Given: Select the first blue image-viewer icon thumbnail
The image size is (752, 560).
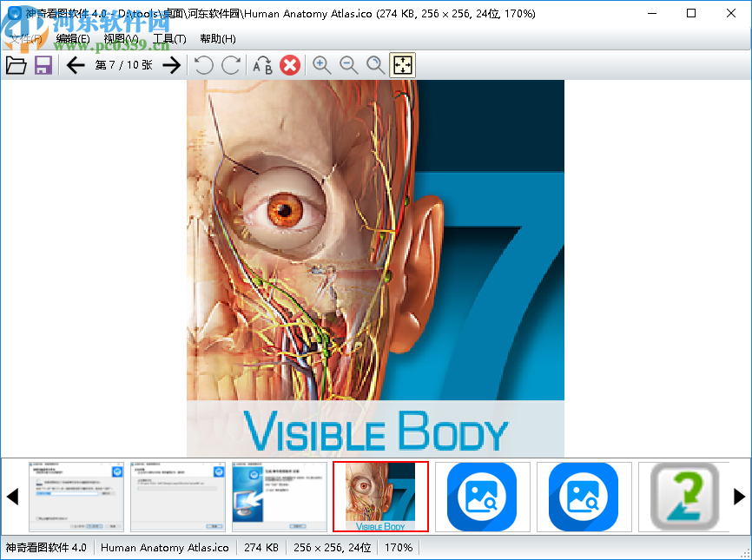Looking at the screenshot, I should 483,497.
